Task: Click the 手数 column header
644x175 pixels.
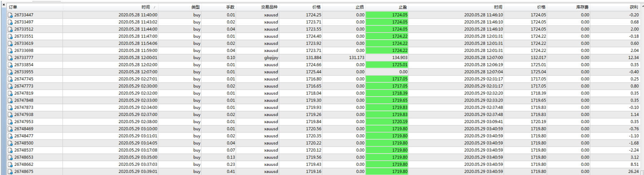Action: [230, 7]
